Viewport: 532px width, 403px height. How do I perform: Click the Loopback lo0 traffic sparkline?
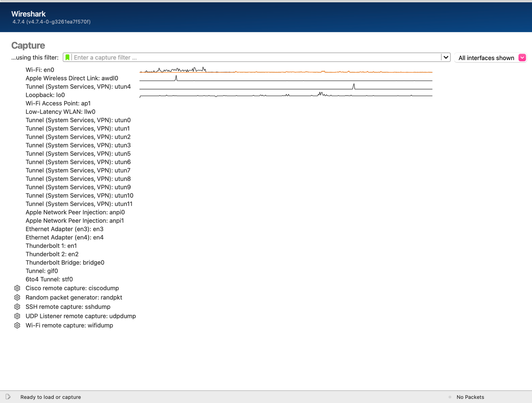pos(286,95)
